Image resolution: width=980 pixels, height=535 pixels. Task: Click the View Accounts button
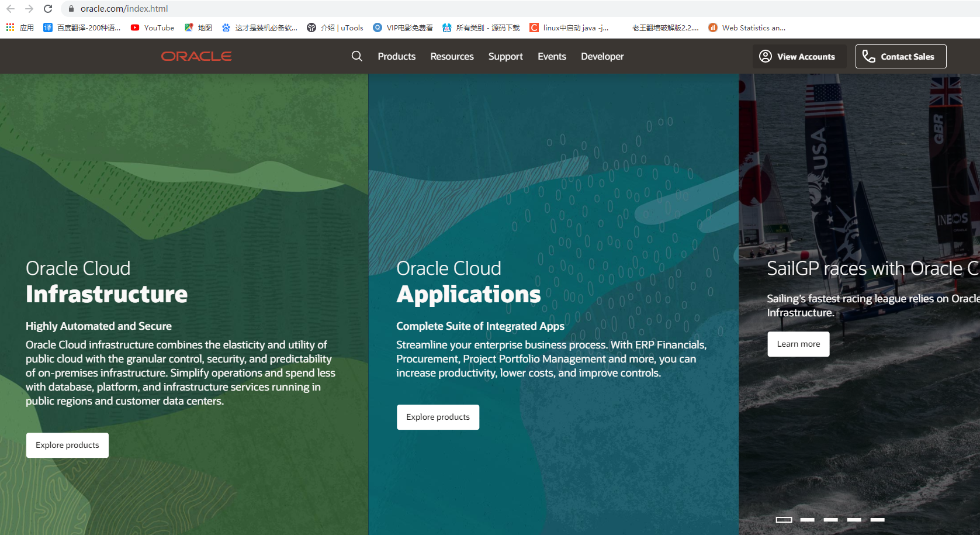tap(798, 56)
